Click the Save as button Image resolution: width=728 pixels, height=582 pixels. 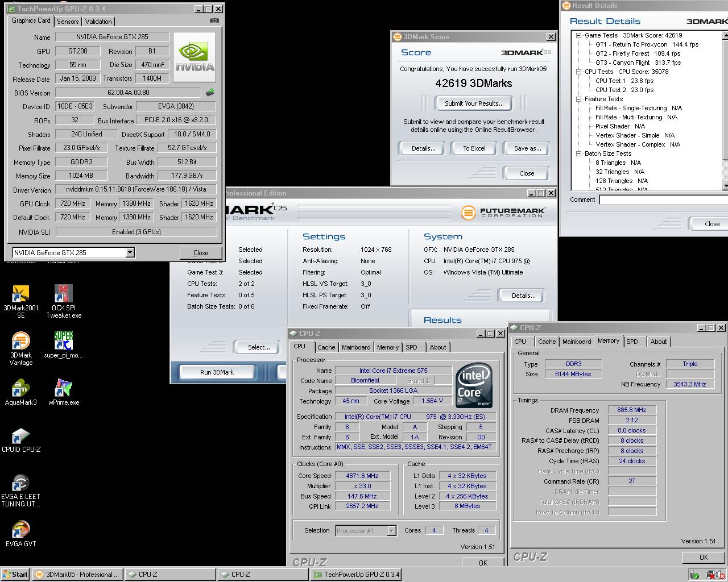click(527, 148)
